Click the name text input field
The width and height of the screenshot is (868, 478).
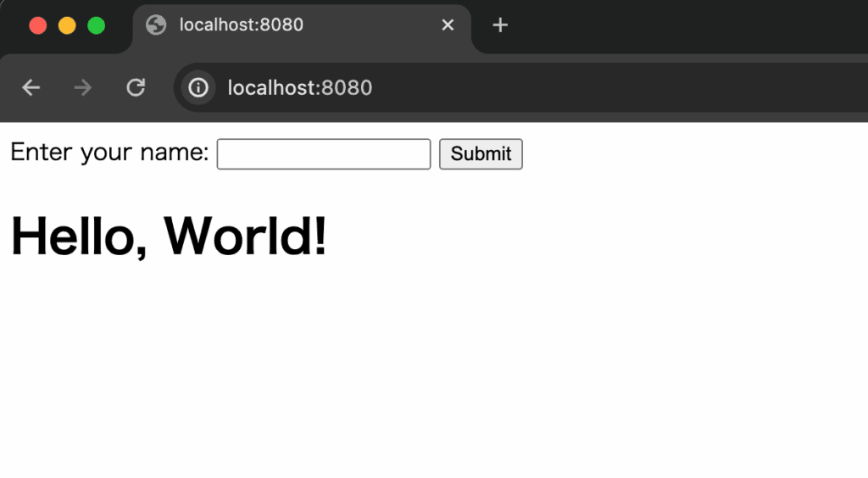(x=324, y=153)
